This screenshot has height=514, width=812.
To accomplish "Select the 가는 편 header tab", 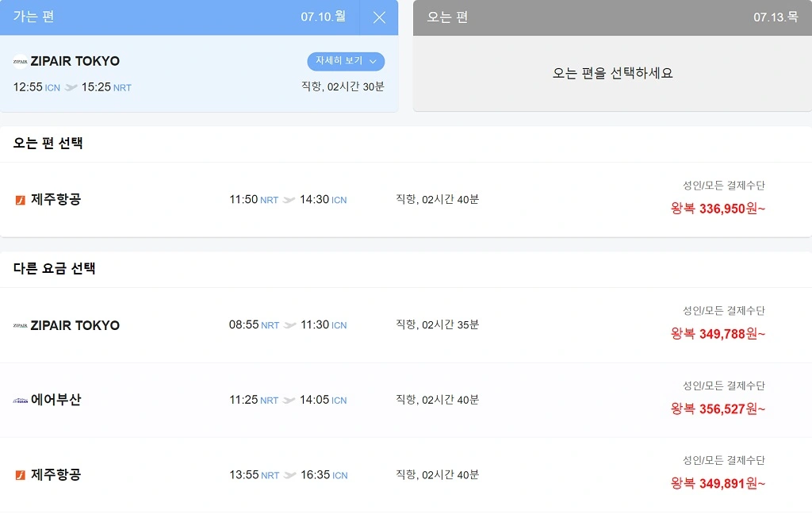I will [33, 17].
